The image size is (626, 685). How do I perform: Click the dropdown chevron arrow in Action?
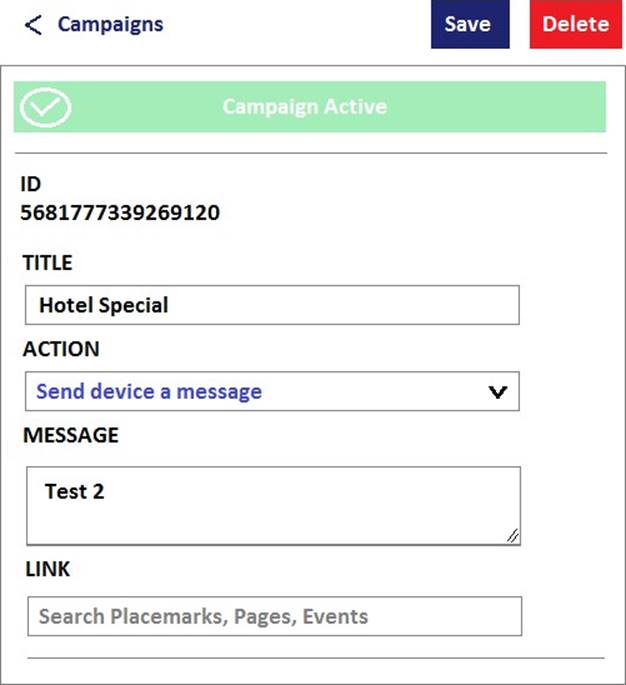498,392
